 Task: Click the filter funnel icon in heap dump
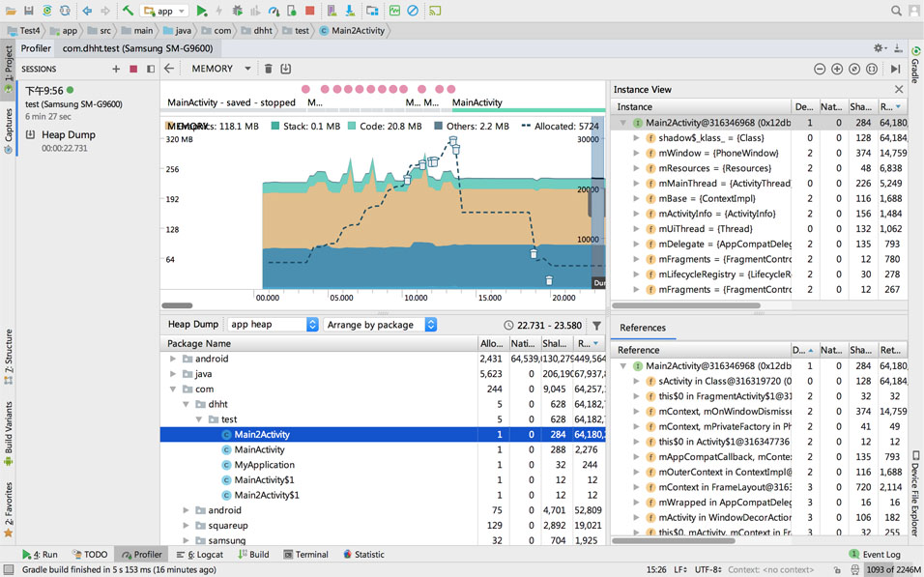click(x=596, y=326)
